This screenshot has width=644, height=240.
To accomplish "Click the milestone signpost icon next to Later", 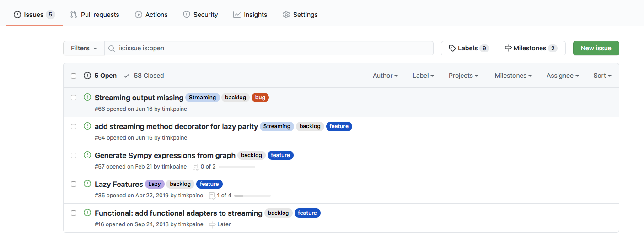I will pos(212,224).
